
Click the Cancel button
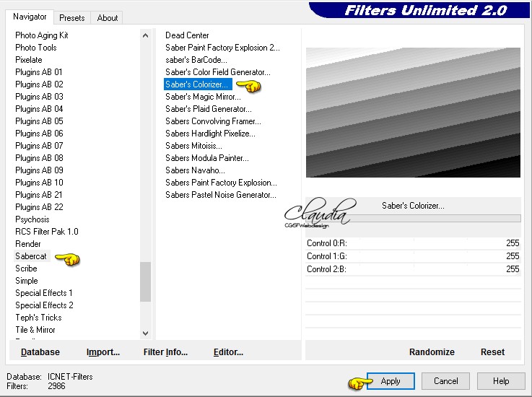pos(445,381)
